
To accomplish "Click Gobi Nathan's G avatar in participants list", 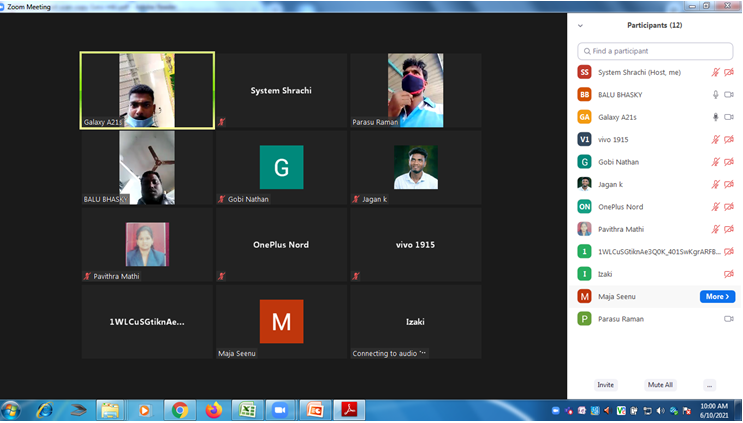I will 584,162.
